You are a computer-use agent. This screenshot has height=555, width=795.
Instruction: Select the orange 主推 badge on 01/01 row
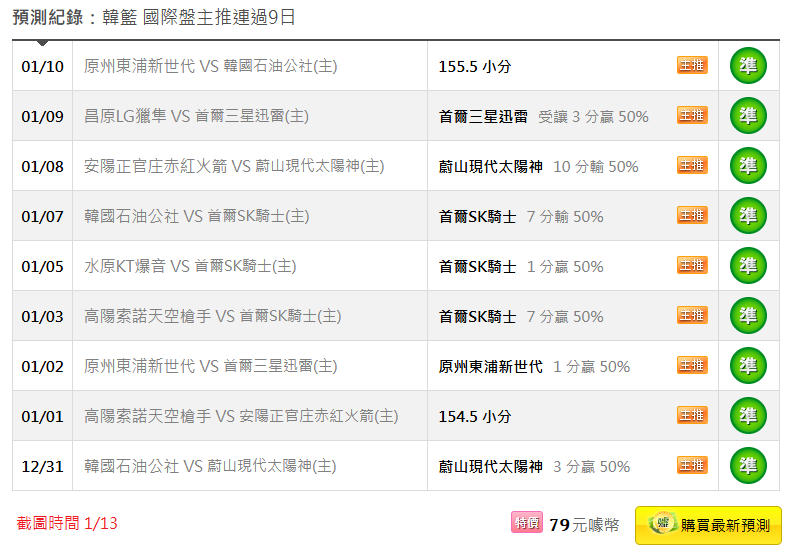[x=692, y=416]
